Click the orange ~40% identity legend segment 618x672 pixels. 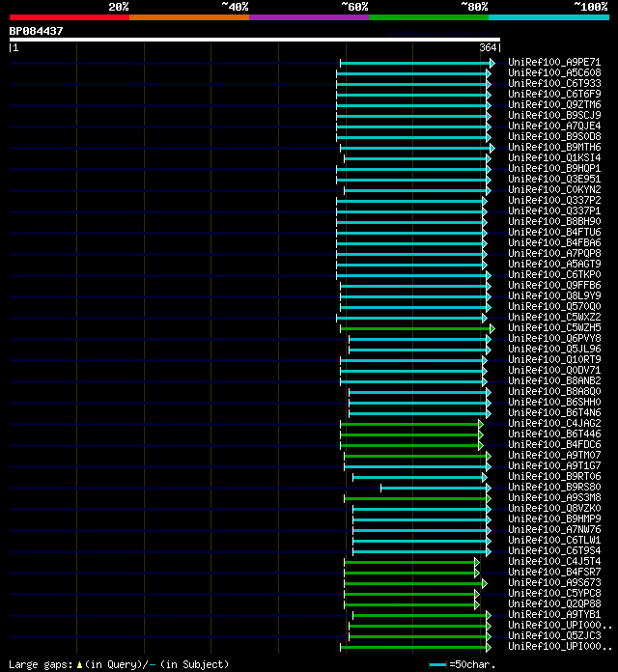coord(189,17)
